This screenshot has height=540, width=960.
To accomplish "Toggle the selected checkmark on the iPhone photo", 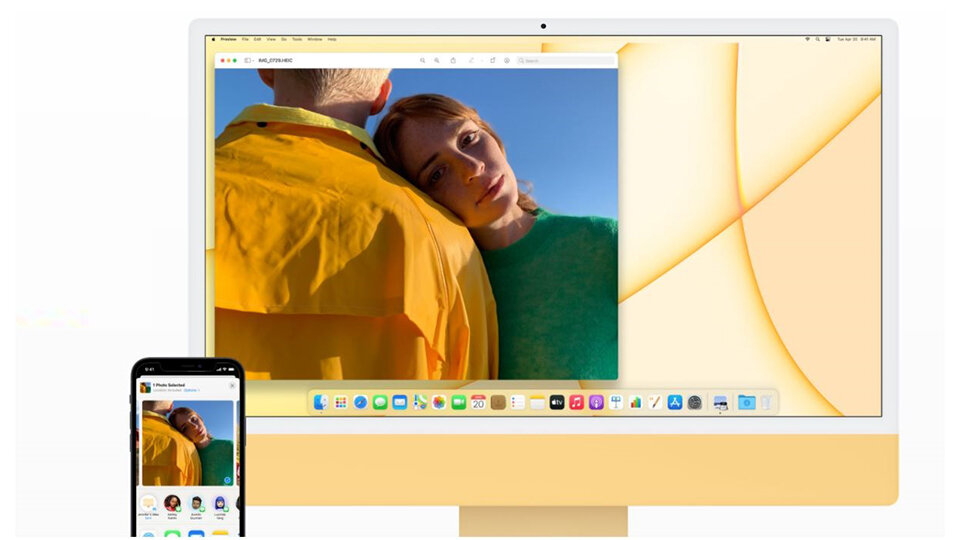I will 228,481.
